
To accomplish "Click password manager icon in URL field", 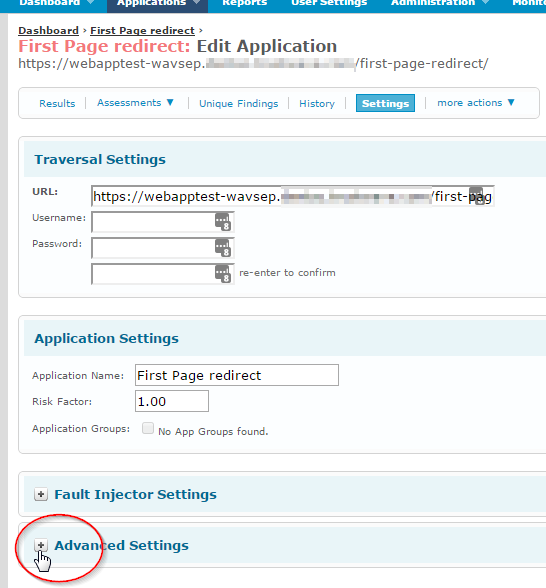I will (476, 196).
